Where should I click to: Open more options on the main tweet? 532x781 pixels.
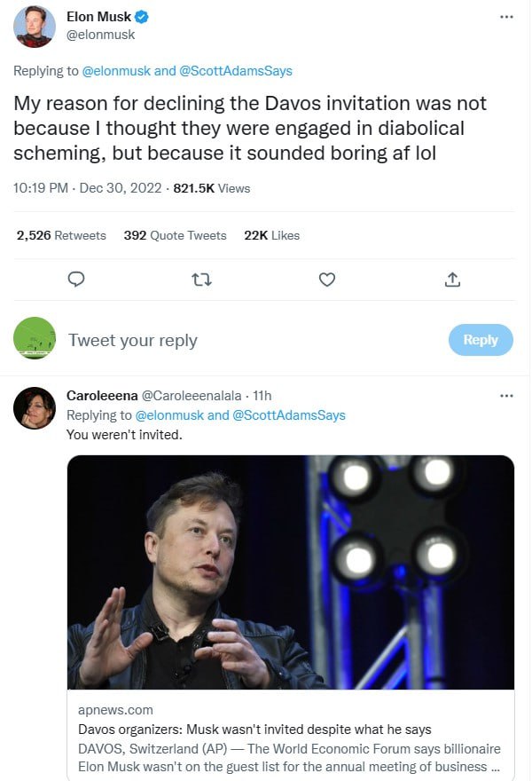[x=506, y=17]
